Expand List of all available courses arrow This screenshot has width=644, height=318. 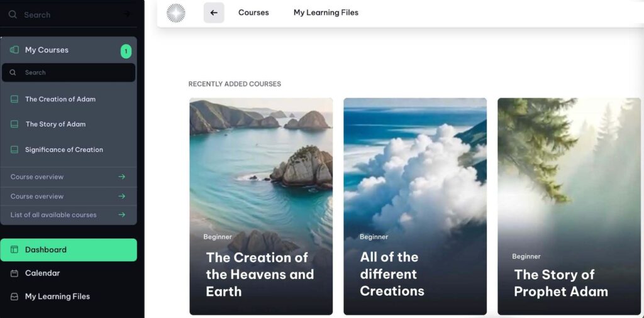tap(121, 214)
